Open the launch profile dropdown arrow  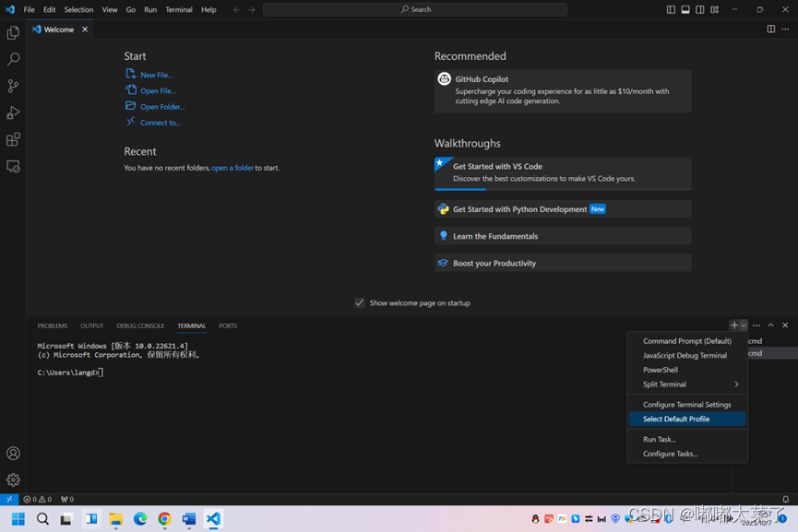click(744, 325)
